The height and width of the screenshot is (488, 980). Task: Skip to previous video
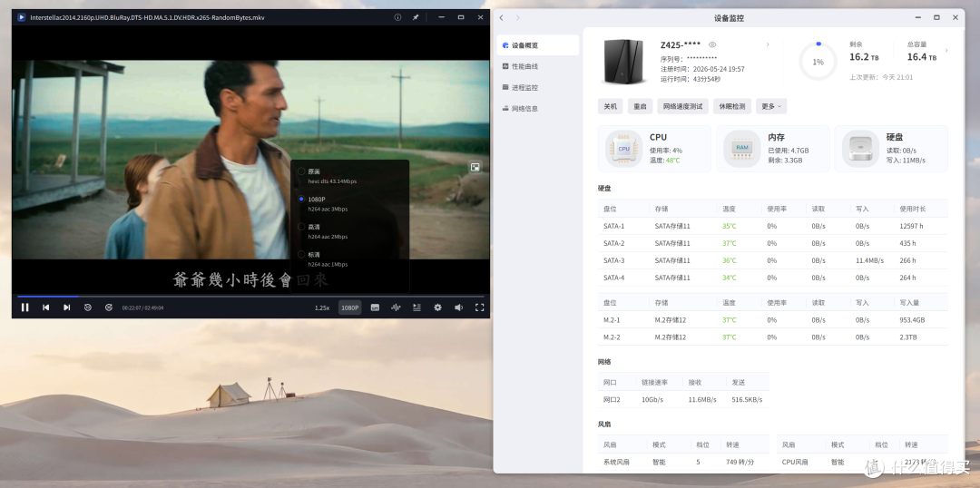tap(45, 307)
